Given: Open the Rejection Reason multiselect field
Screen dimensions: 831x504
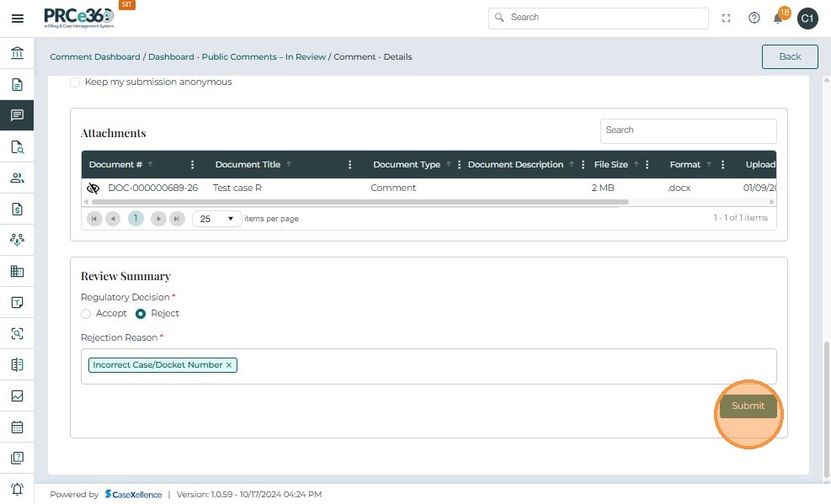Looking at the screenshot, I should pos(429,366).
